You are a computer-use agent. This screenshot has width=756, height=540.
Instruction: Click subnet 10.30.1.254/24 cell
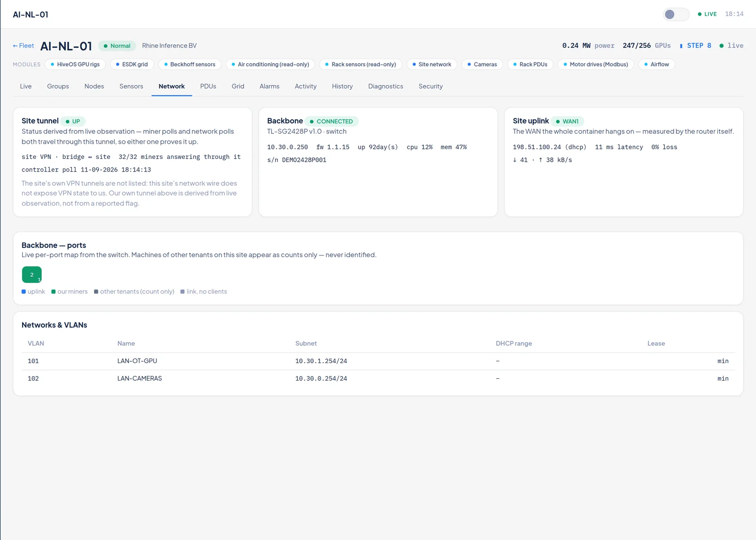(x=321, y=361)
